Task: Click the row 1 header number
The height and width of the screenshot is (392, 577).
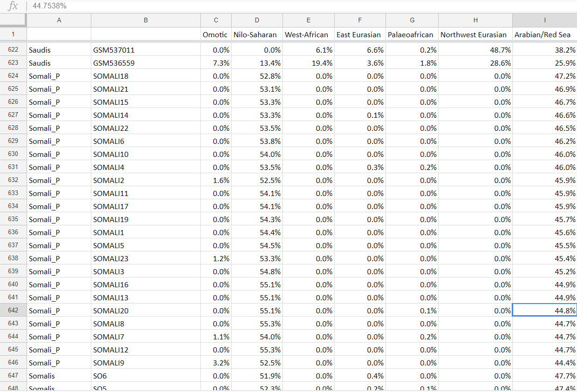Action: click(x=13, y=34)
